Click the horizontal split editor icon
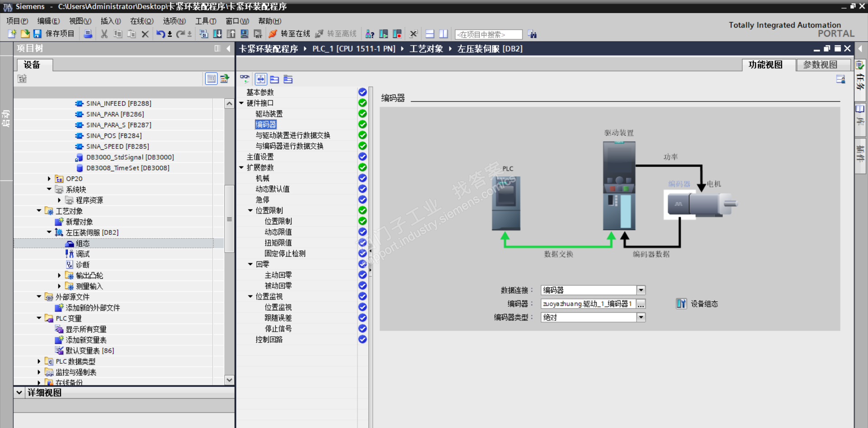868x428 pixels. coord(430,34)
